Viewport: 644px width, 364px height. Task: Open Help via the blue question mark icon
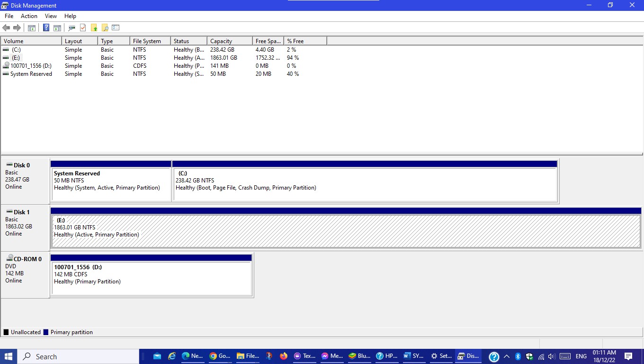[46, 27]
